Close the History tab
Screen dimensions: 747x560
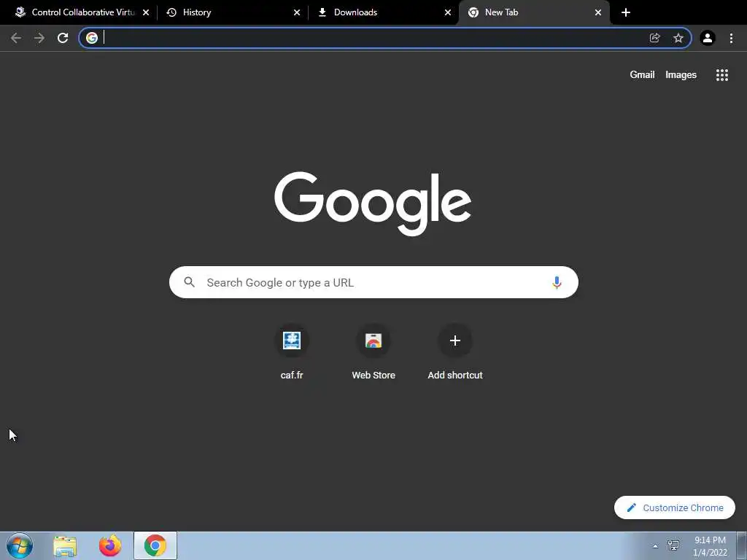[x=297, y=12]
